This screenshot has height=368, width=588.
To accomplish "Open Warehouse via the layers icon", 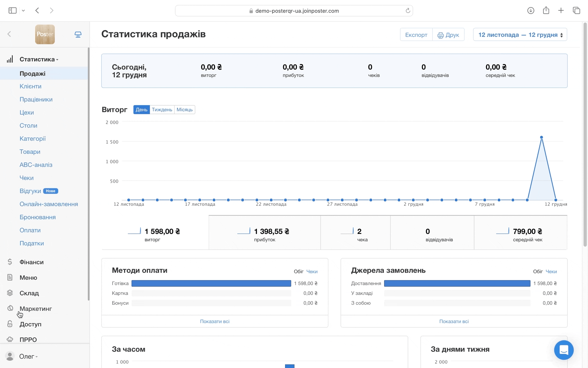I will 10,293.
